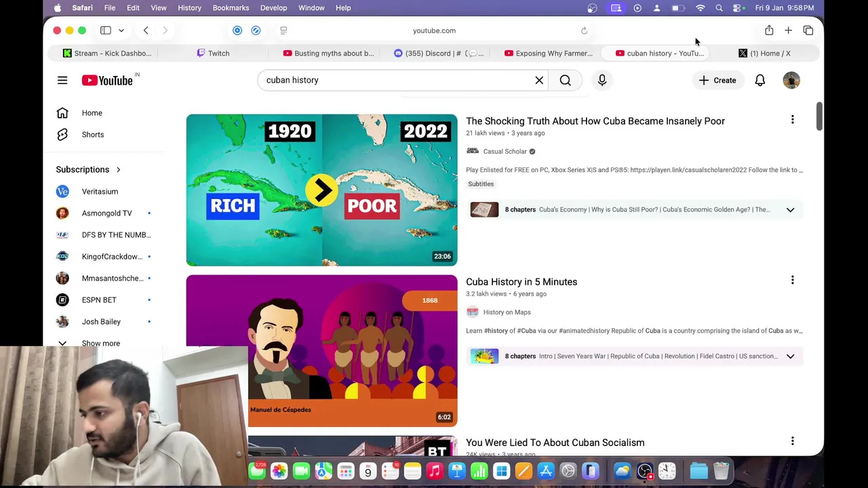Open the Josh Bailey subscription
This screenshot has height=488, width=868.
102,322
